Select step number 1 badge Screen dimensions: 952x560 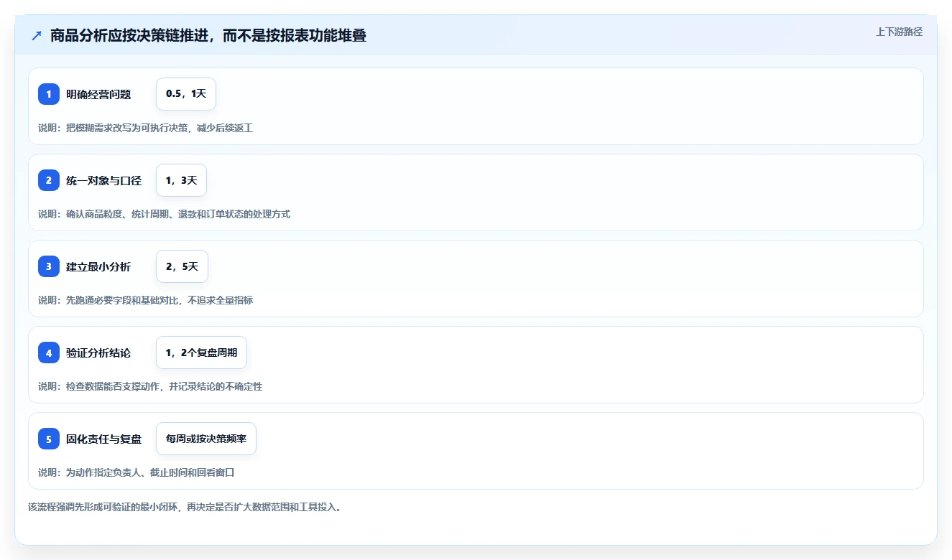(49, 94)
